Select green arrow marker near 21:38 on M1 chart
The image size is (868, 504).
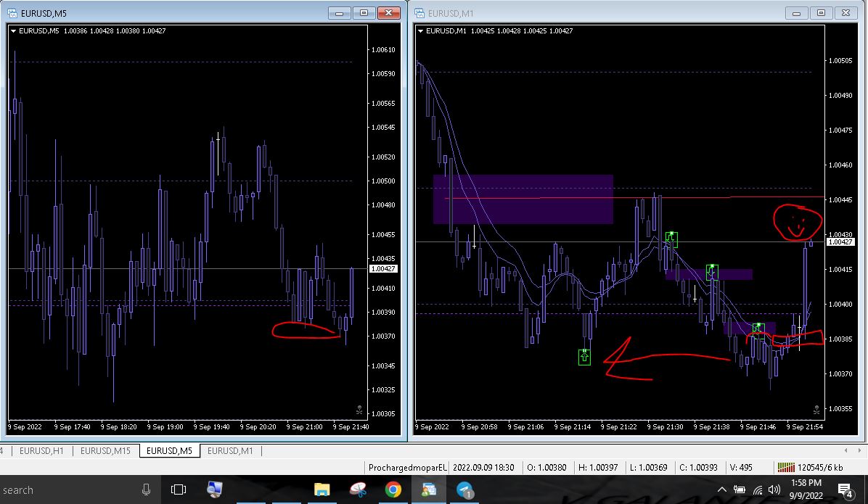tap(712, 272)
